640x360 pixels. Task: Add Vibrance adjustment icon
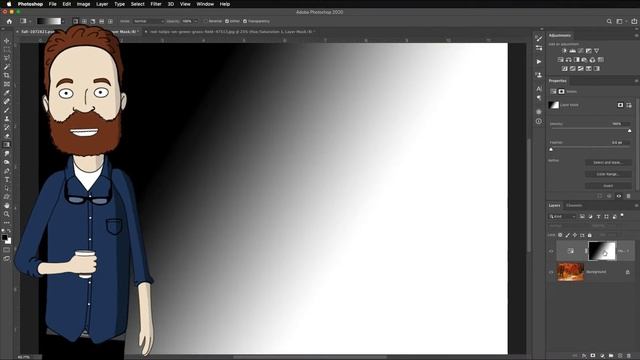(596, 51)
